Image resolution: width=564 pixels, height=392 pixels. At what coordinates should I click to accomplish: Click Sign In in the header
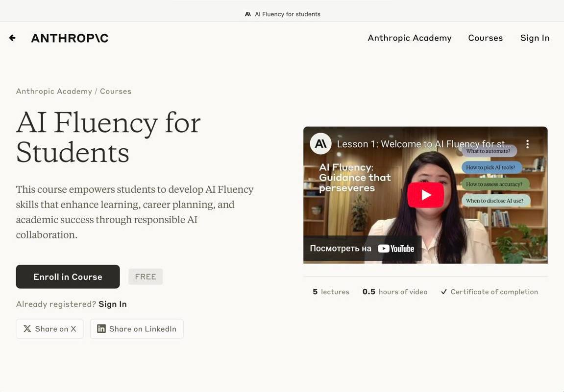point(535,38)
